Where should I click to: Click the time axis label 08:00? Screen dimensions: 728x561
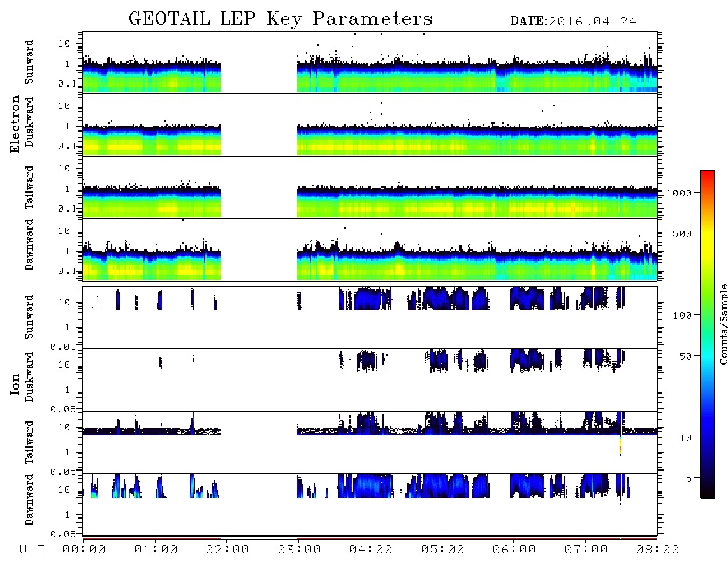[x=658, y=550]
